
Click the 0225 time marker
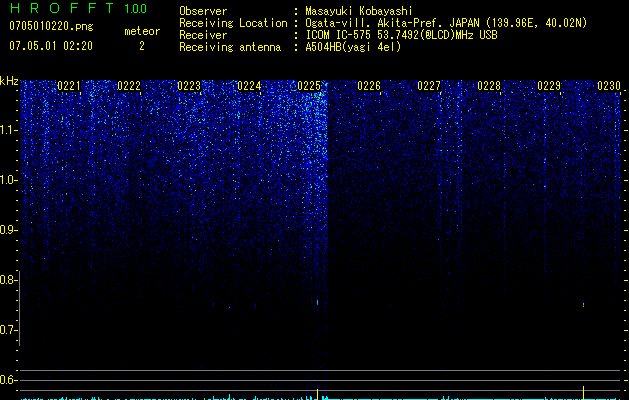point(309,86)
